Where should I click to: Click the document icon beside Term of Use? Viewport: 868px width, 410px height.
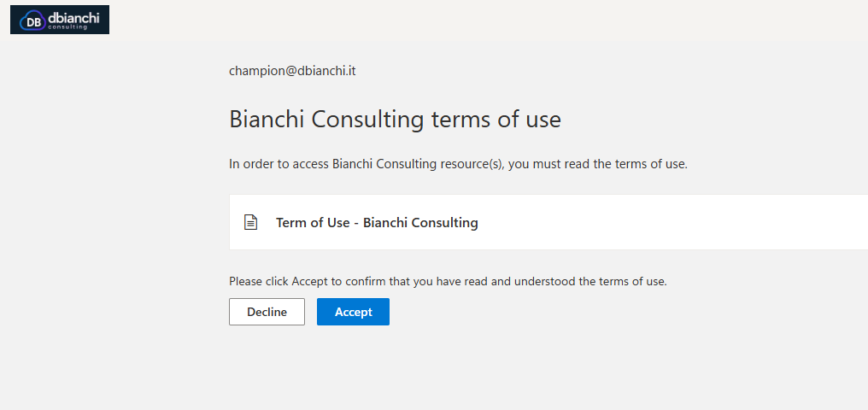tap(251, 222)
